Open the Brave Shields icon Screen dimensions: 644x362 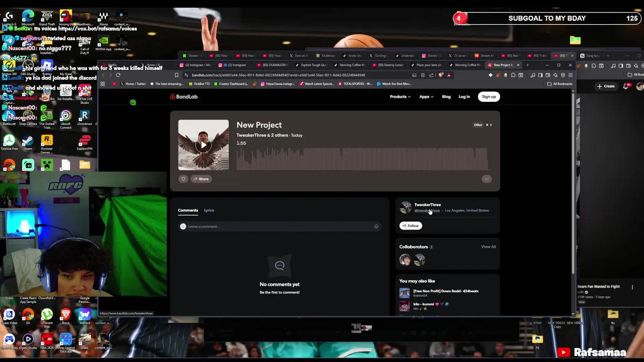[x=441, y=75]
